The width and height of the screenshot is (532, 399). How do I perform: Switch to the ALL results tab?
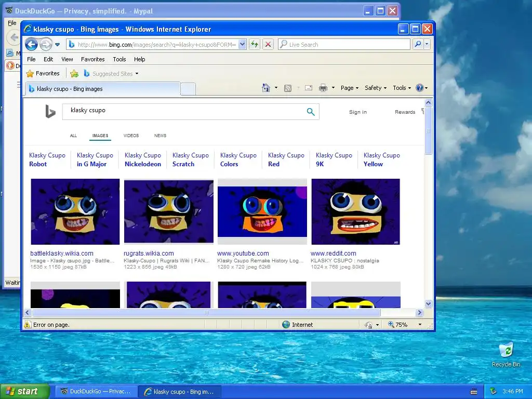pyautogui.click(x=73, y=136)
